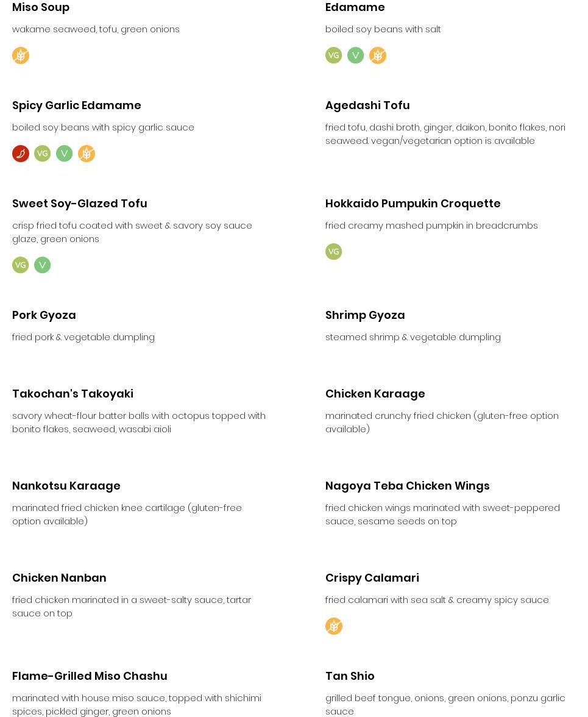Click the gluten-free icon under Edamame
588x717 pixels.
(378, 55)
